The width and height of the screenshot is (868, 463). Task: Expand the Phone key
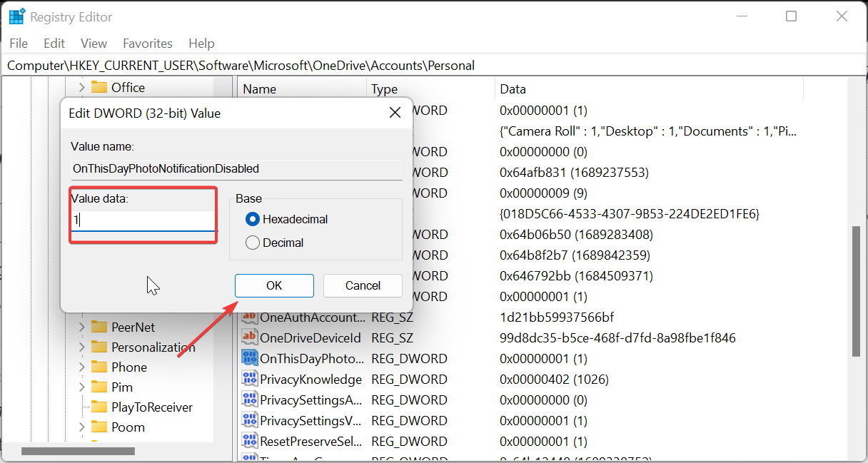tap(81, 367)
